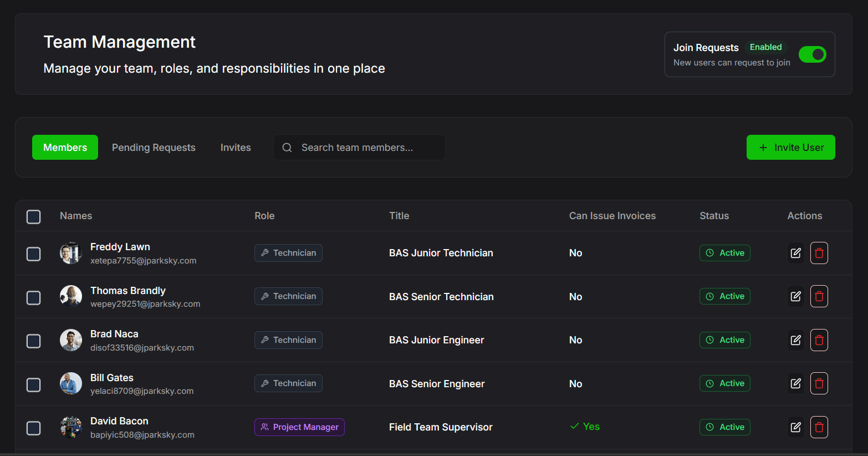Remove David Bacon with the trash icon
The height and width of the screenshot is (456, 868).
[819, 427]
